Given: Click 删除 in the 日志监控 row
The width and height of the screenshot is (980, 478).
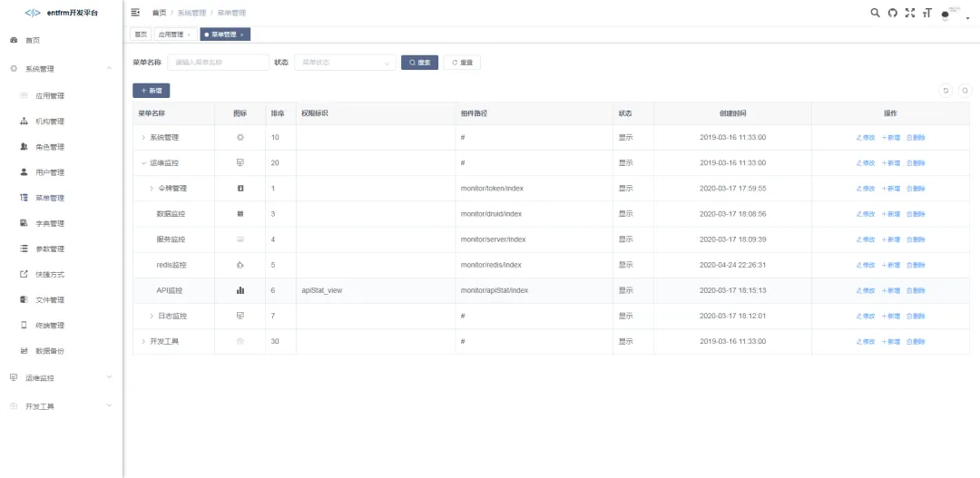Looking at the screenshot, I should point(916,317).
